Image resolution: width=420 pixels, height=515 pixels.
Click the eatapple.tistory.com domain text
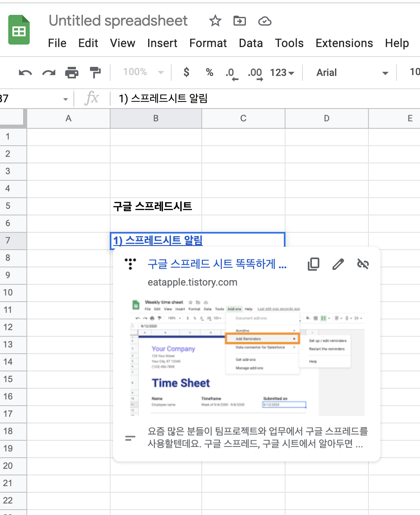point(192,282)
